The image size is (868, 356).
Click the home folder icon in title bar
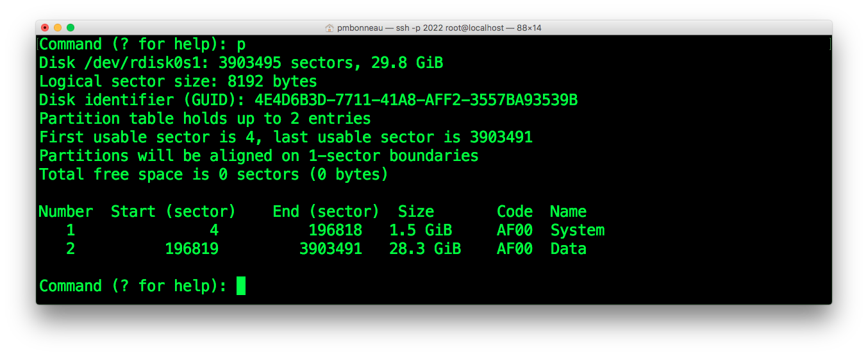[x=330, y=28]
